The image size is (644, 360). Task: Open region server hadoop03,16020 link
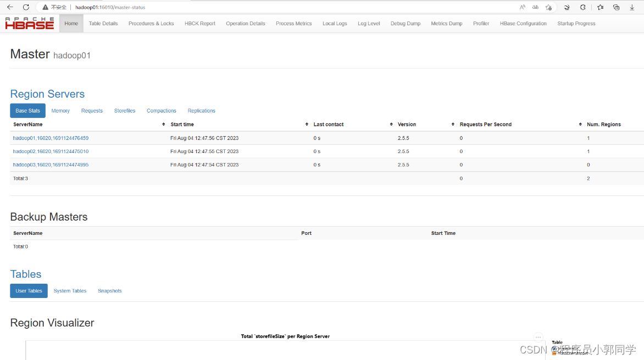tap(51, 165)
